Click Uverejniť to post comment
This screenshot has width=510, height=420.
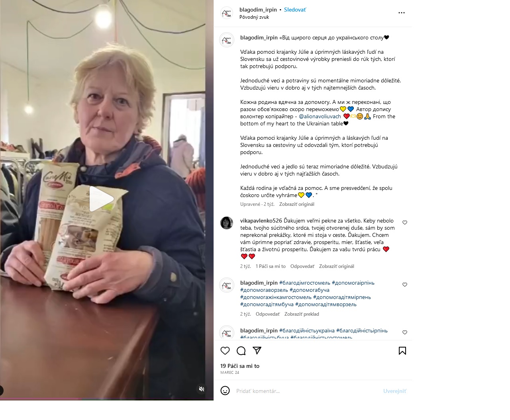394,391
